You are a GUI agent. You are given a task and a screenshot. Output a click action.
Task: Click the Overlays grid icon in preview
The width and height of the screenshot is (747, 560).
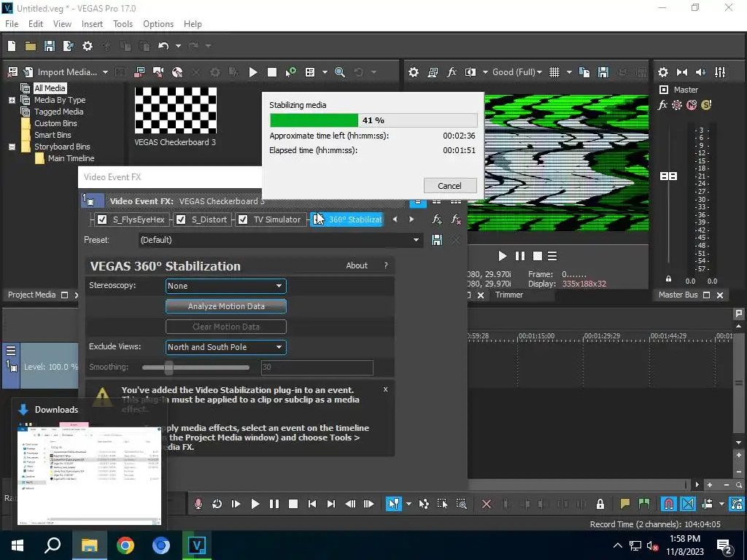coord(554,72)
